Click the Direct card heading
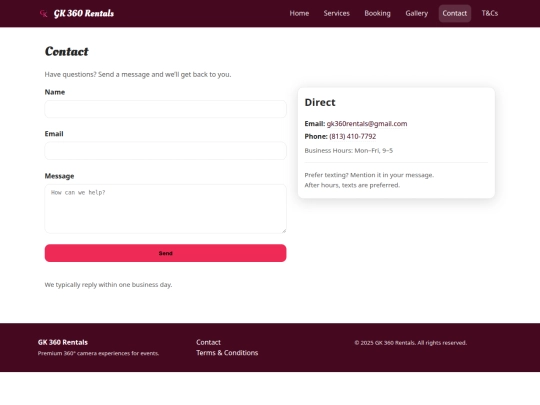This screenshot has height=405, width=540. (x=320, y=102)
